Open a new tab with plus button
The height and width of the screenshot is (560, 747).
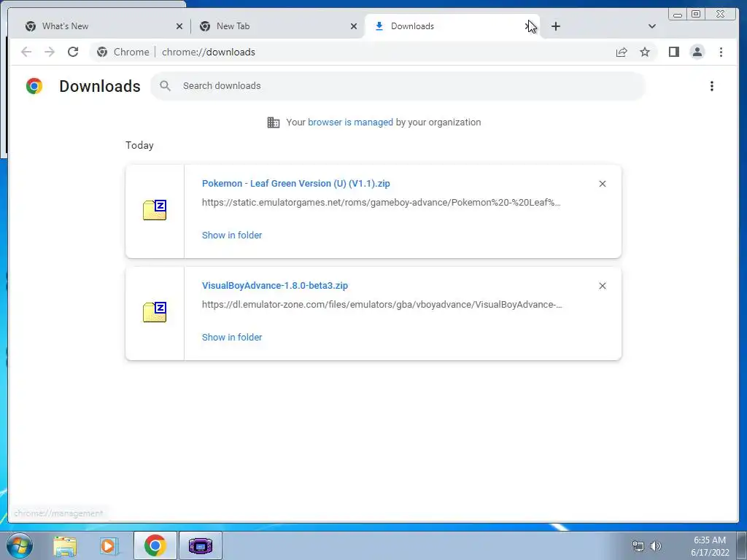click(x=555, y=26)
